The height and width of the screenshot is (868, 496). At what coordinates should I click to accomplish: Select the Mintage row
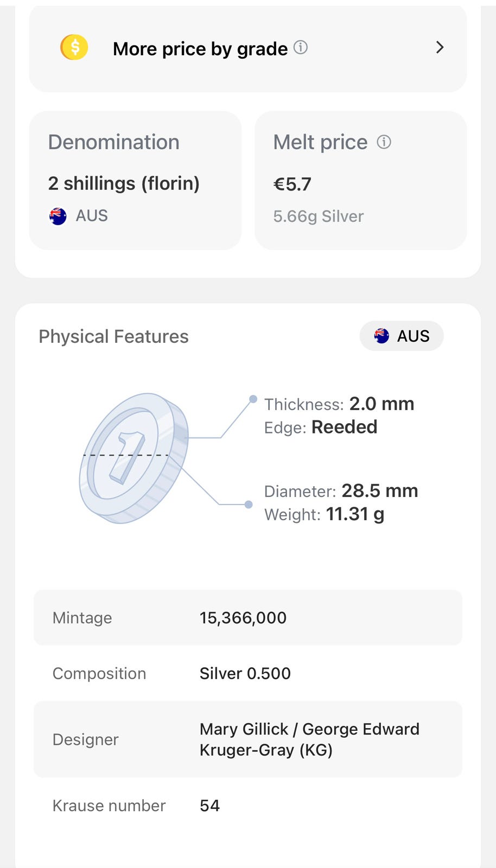(x=247, y=618)
